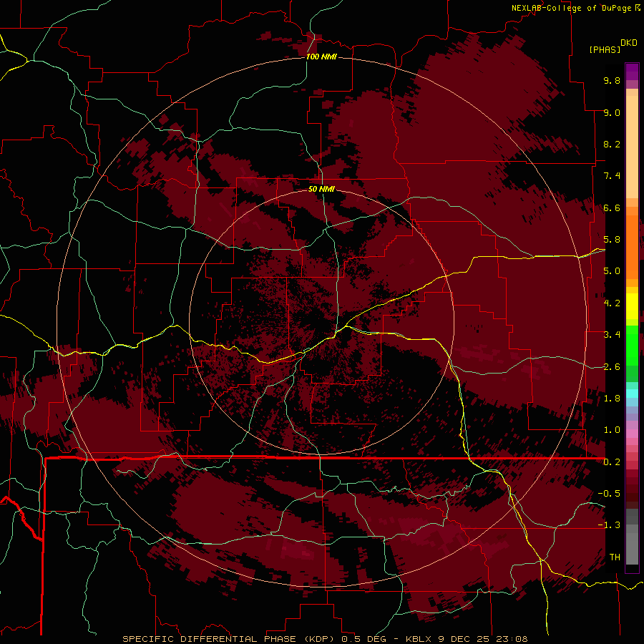Click the 4.2 legend value

pos(612,303)
